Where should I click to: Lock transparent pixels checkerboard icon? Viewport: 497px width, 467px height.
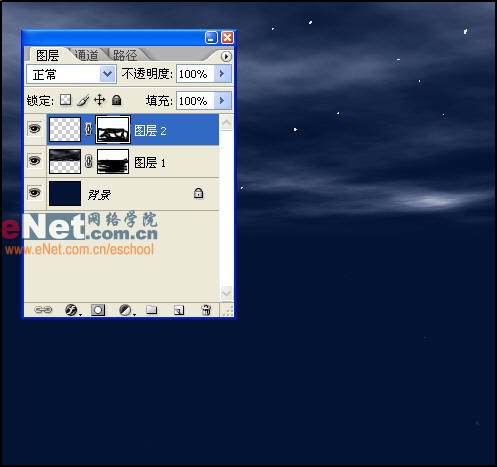(x=65, y=100)
